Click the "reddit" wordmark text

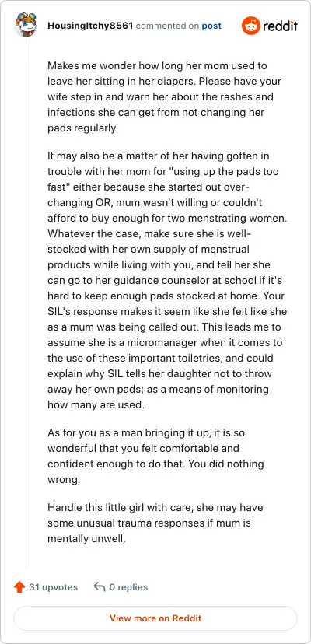pos(280,26)
